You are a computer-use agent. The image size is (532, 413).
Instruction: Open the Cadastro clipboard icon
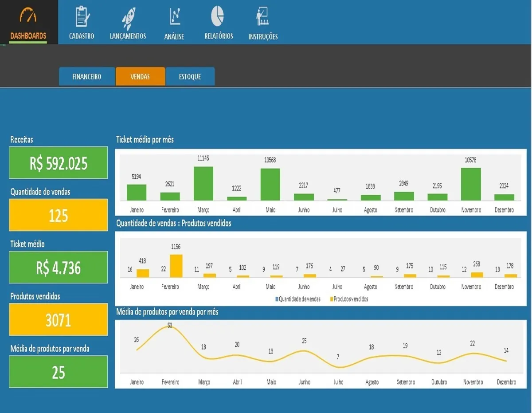pos(82,17)
